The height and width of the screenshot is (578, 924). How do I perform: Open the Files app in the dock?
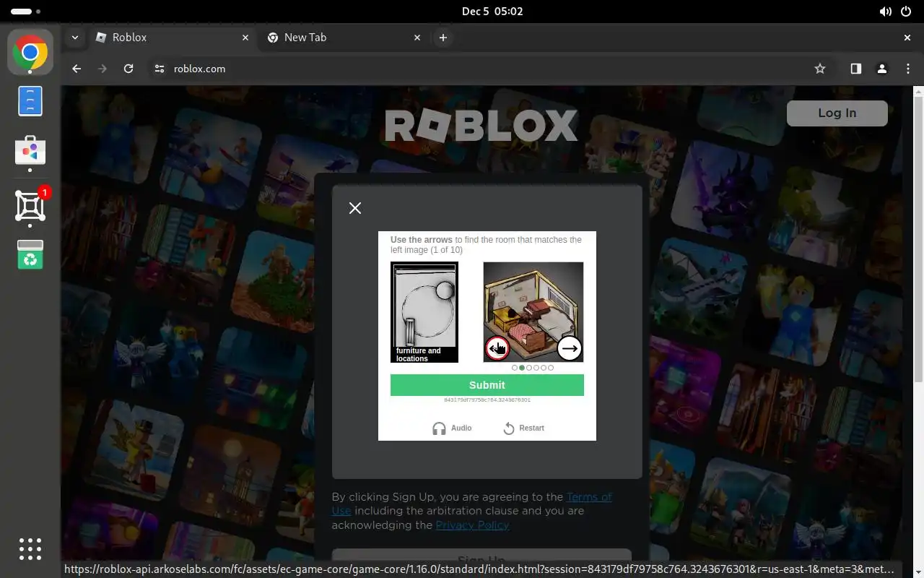(x=30, y=101)
